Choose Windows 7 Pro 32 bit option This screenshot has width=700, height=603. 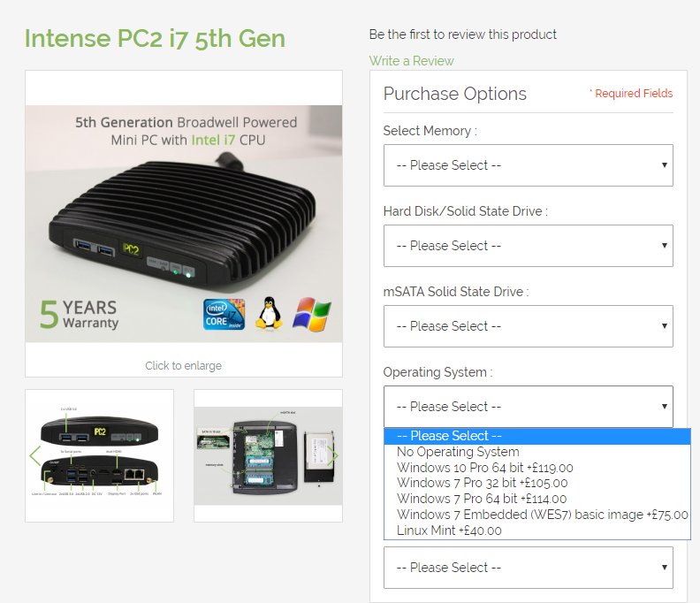point(482,483)
